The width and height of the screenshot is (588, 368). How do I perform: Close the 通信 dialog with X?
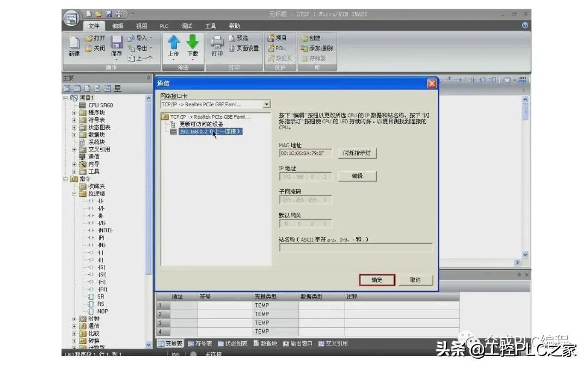click(x=432, y=83)
